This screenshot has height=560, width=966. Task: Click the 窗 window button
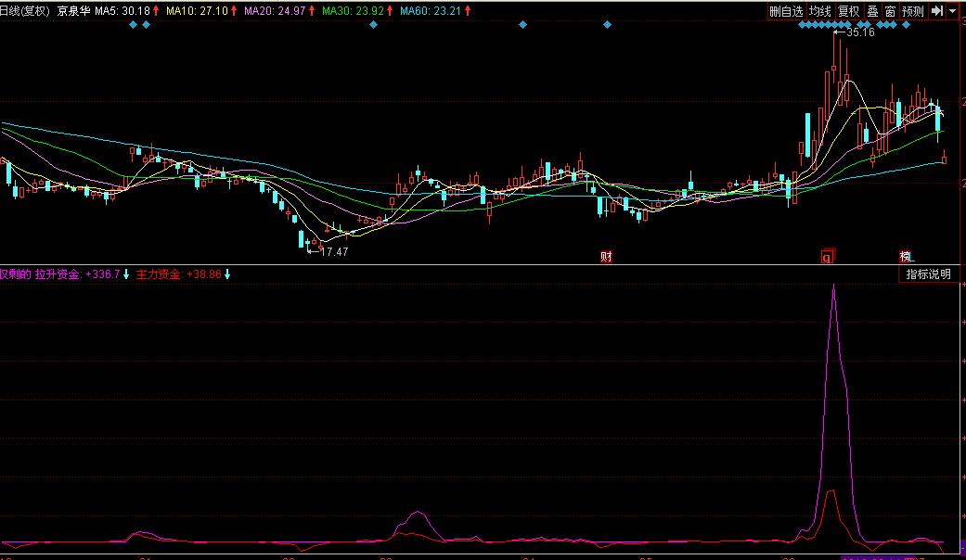coord(890,11)
